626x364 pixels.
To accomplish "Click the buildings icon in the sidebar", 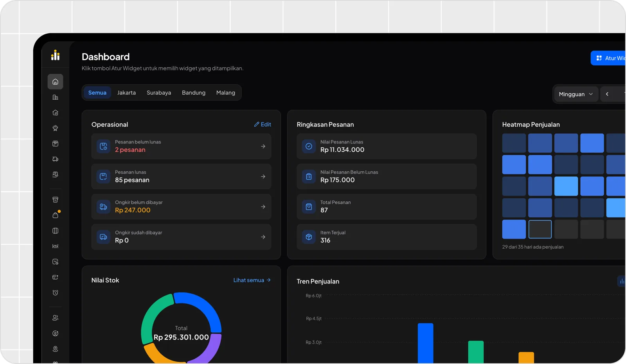I will [55, 97].
